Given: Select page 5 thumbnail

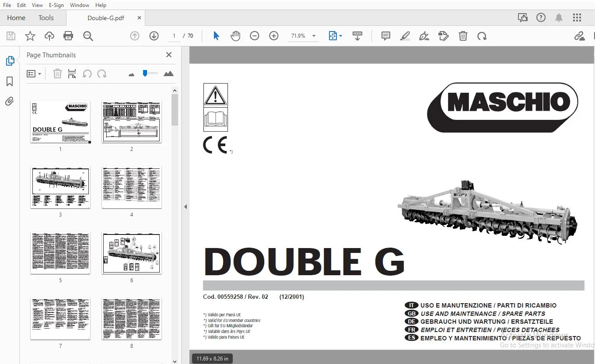Looking at the screenshot, I should coord(60,253).
